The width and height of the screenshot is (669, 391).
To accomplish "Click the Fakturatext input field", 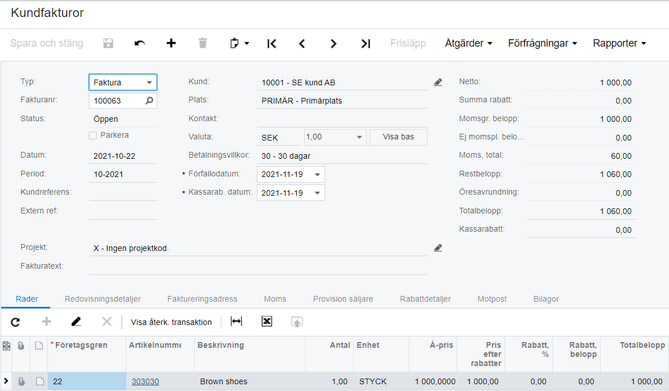I will click(258, 266).
